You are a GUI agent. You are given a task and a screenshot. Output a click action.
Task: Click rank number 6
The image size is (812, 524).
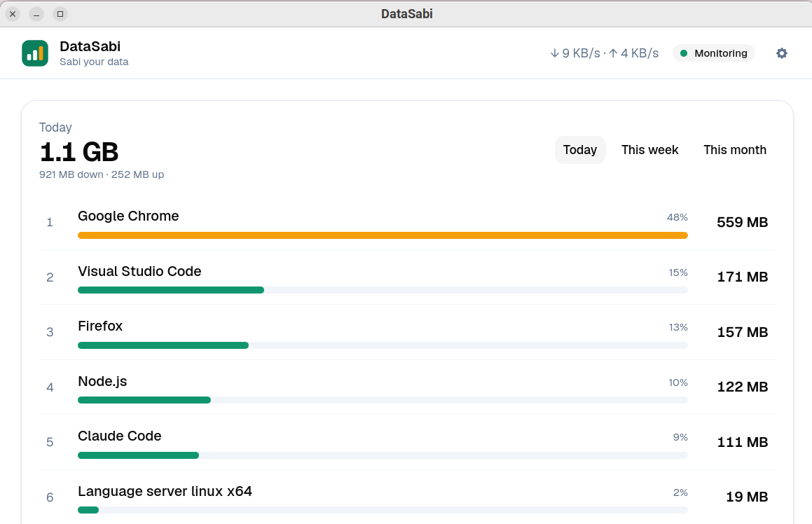point(50,497)
